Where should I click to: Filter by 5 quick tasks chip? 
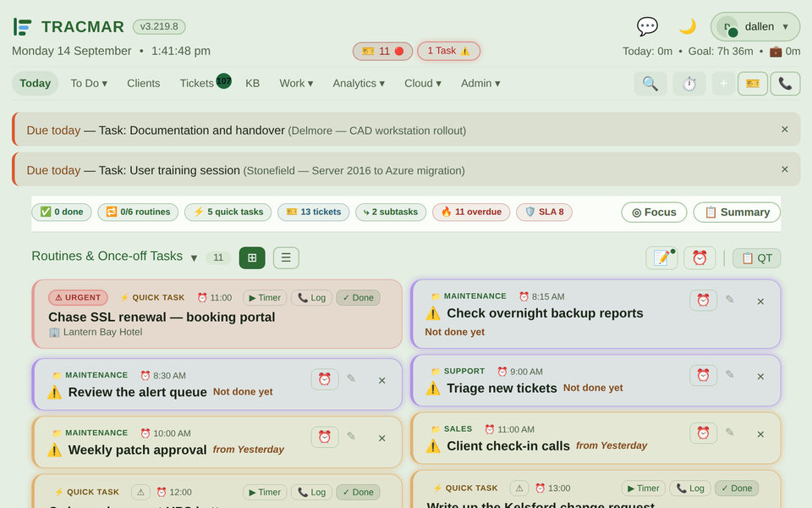click(x=228, y=212)
